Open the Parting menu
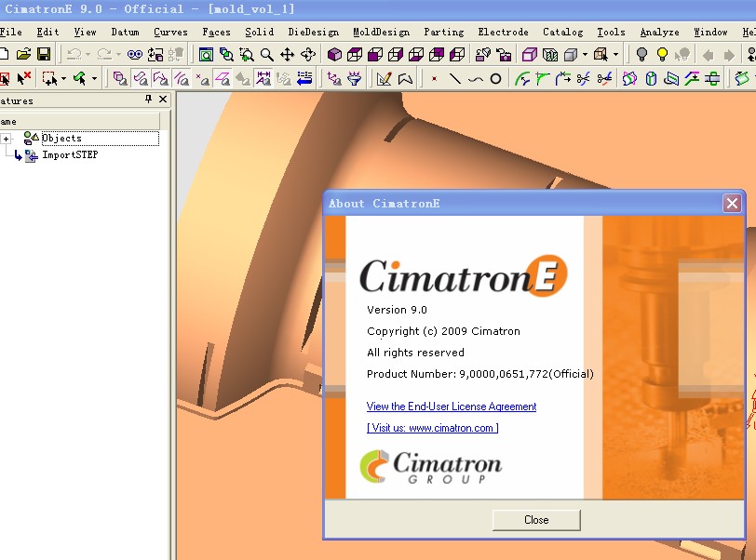Screen dimensions: 756x560 444,33
